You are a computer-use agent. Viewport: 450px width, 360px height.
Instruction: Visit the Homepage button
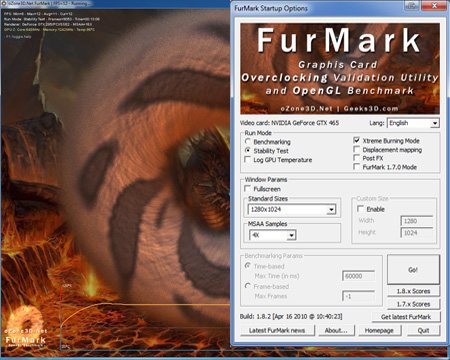click(x=379, y=330)
